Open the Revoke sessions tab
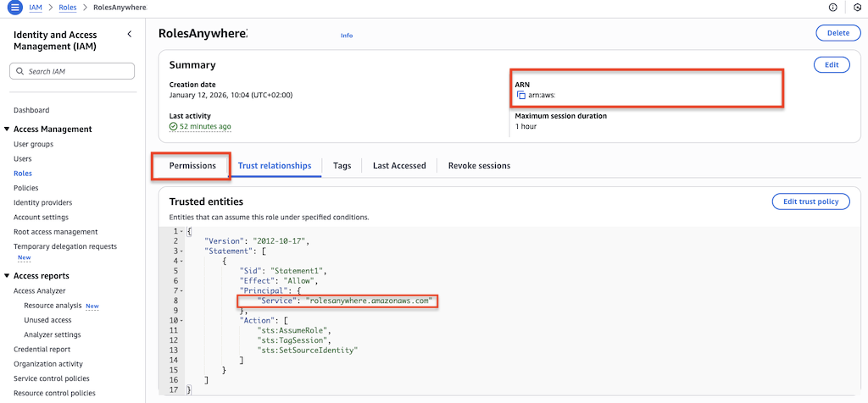 coord(479,166)
